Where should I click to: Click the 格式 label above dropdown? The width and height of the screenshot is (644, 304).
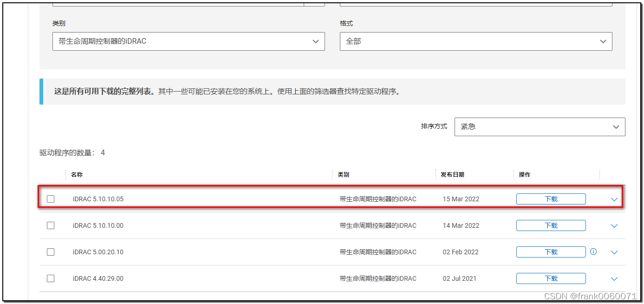click(x=346, y=23)
